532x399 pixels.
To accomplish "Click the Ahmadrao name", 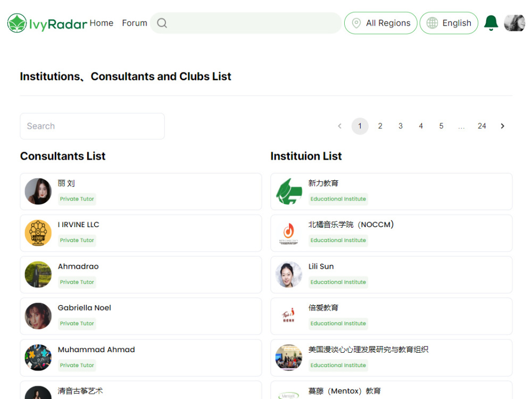I will [78, 267].
